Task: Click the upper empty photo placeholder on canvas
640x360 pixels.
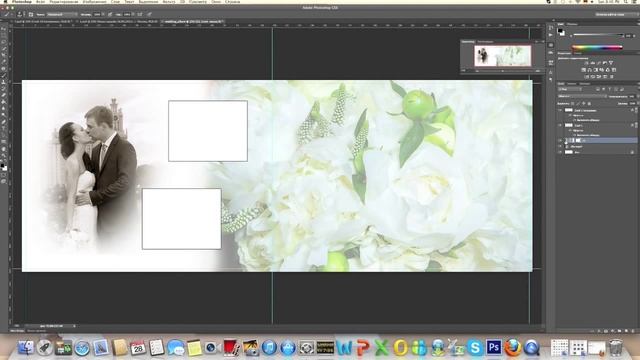Action: [208, 131]
